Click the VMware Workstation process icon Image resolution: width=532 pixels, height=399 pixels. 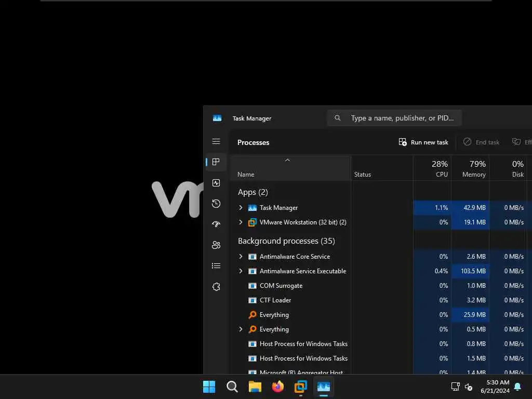(252, 222)
